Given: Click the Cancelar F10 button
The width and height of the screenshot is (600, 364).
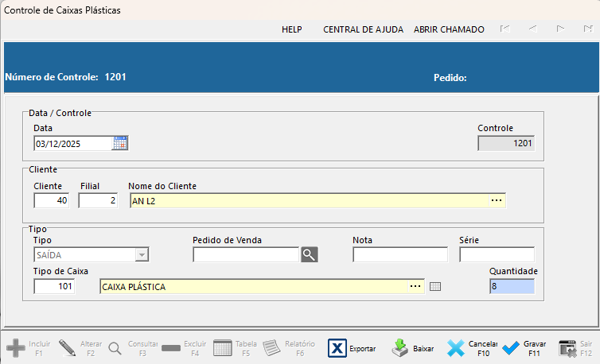Looking at the screenshot, I should pos(471,348).
